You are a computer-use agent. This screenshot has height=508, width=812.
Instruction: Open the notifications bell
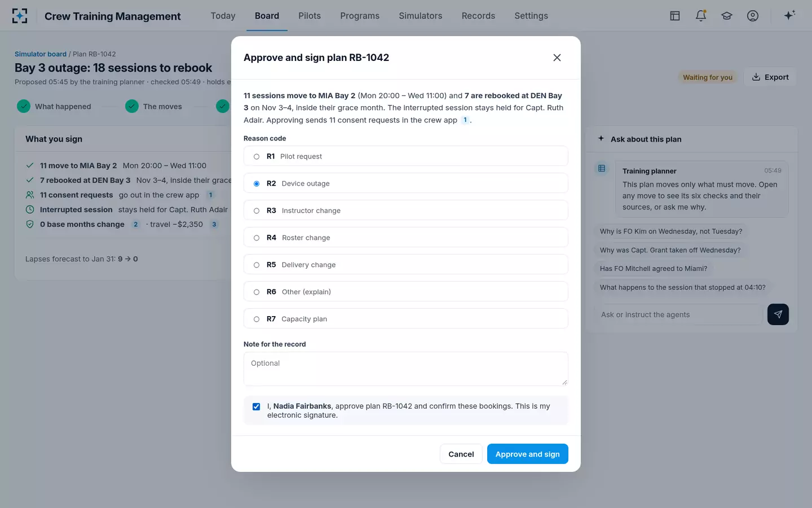click(701, 16)
